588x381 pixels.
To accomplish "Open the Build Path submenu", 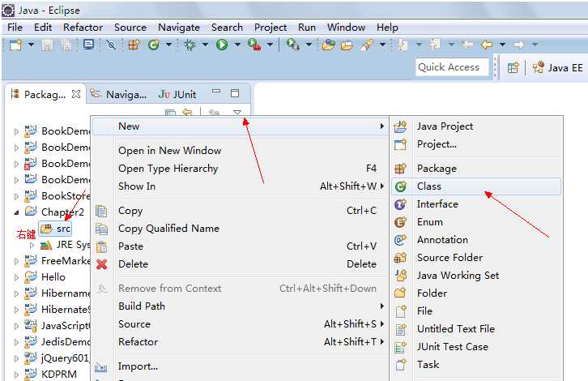I will coord(240,306).
